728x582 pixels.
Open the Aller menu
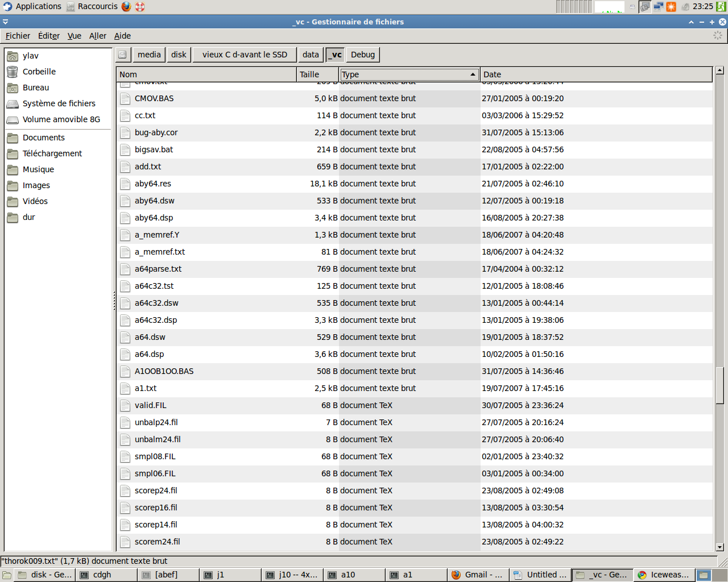coord(98,36)
